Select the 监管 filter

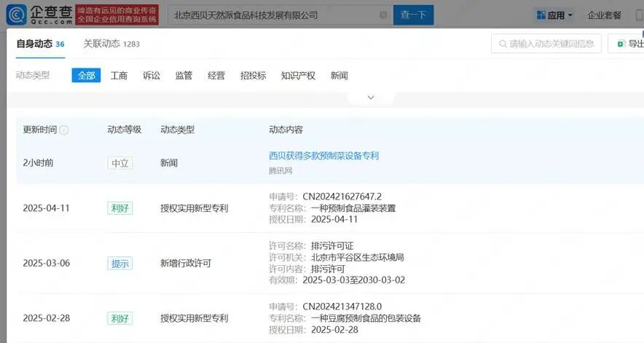tap(184, 76)
